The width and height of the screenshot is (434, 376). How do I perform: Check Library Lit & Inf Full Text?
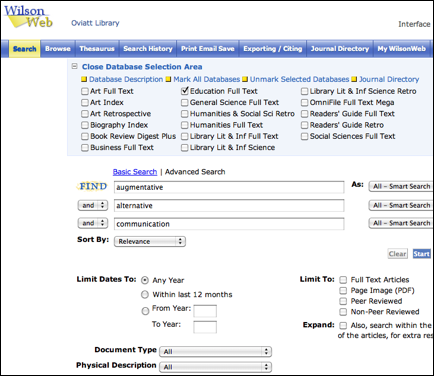tap(185, 137)
